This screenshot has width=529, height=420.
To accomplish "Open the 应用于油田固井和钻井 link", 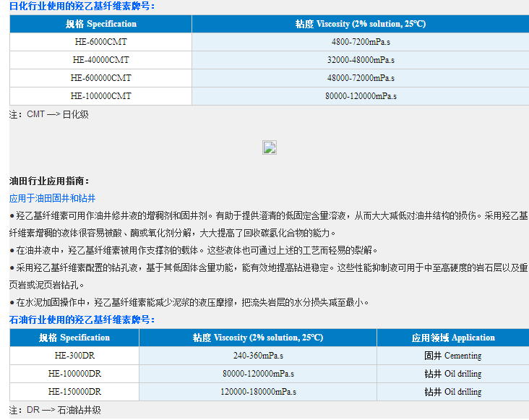I will click(52, 198).
